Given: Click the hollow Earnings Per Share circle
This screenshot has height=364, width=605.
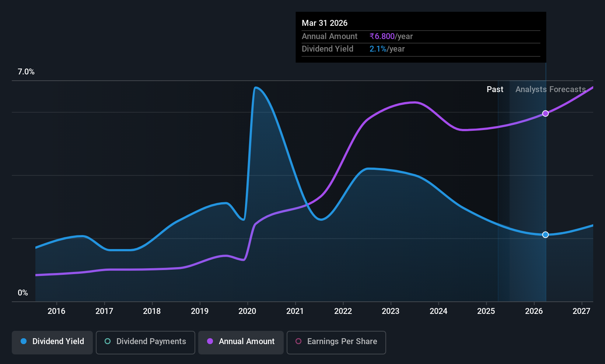Looking at the screenshot, I should point(298,341).
